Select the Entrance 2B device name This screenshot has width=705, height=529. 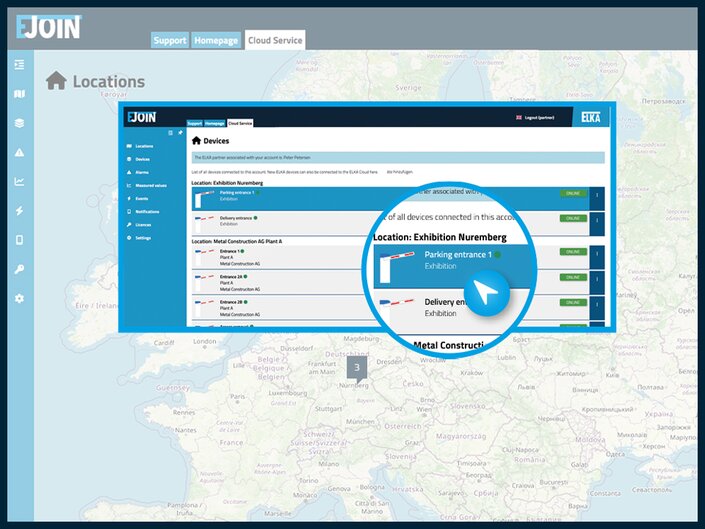pos(231,302)
